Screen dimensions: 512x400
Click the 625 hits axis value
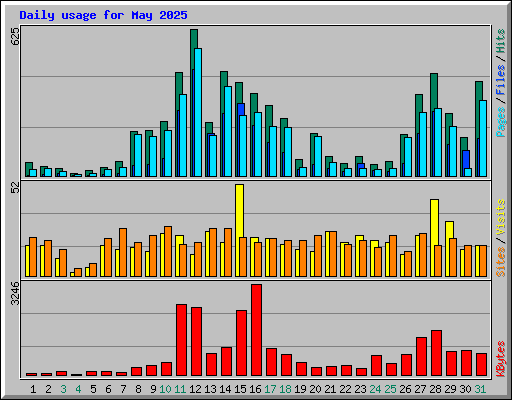(15, 36)
